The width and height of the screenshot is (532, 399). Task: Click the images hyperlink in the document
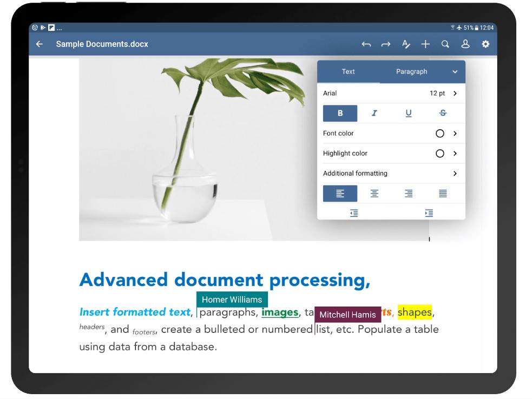pos(280,312)
